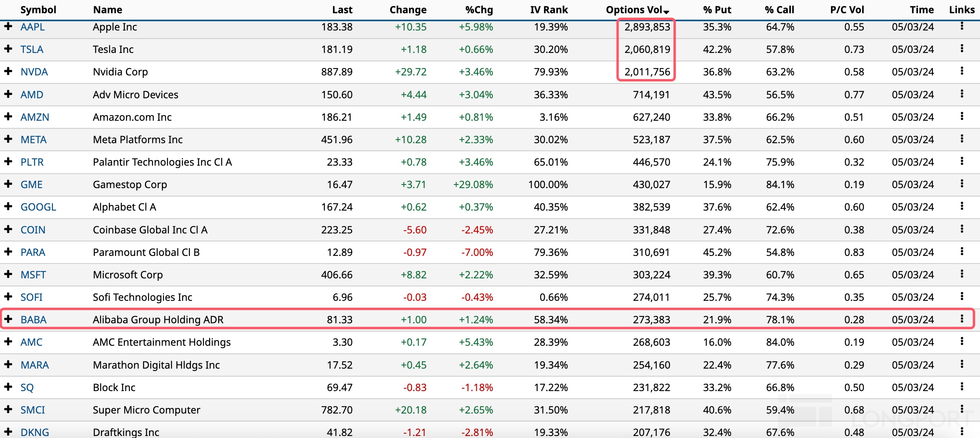Open the three-dot links menu for BABA
Image resolution: width=980 pixels, height=438 pixels.
coord(962,319)
